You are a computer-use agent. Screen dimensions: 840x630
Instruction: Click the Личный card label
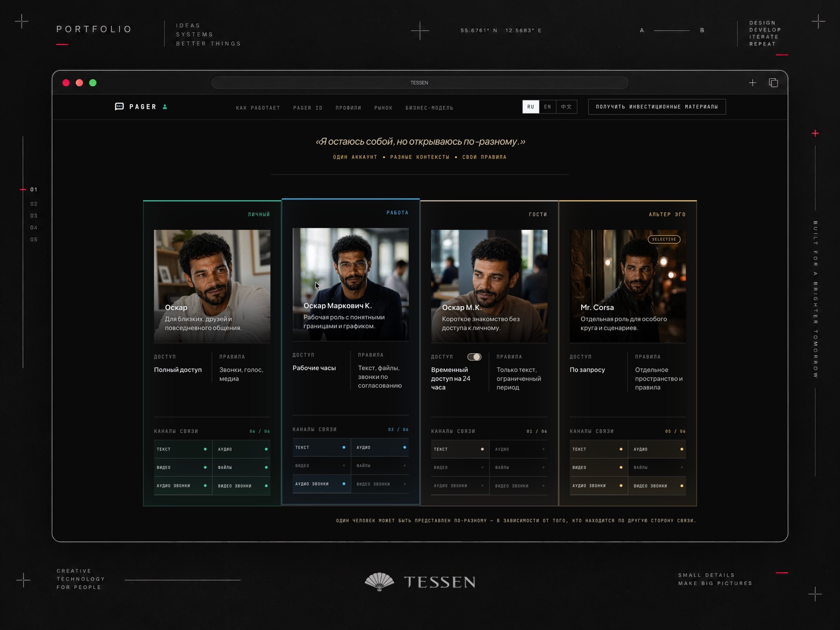(x=259, y=214)
